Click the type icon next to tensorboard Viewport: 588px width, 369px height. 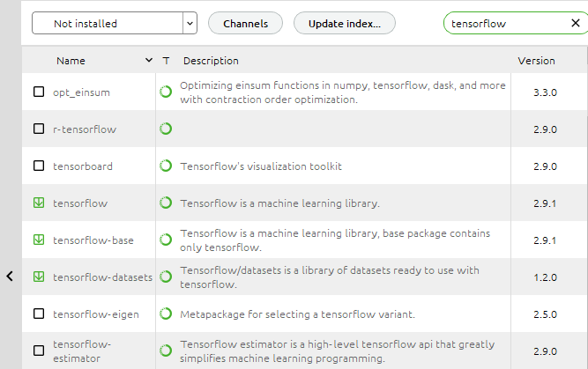[166, 166]
